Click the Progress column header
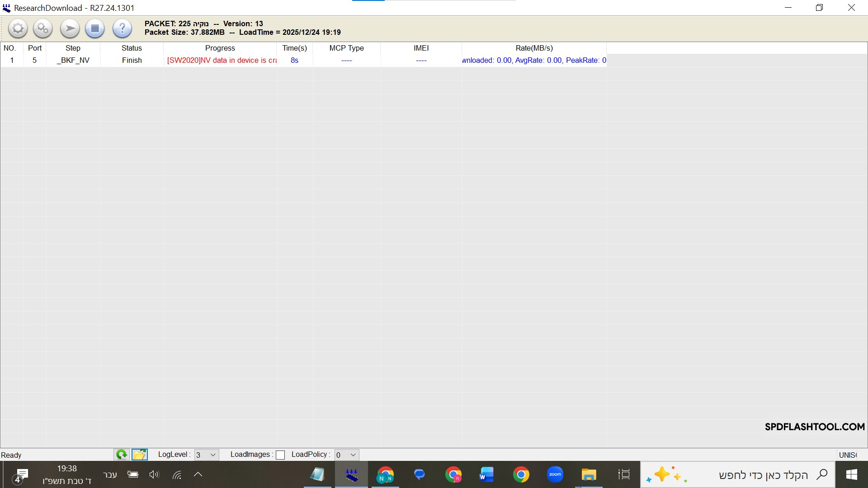The height and width of the screenshot is (488, 868). click(x=220, y=48)
